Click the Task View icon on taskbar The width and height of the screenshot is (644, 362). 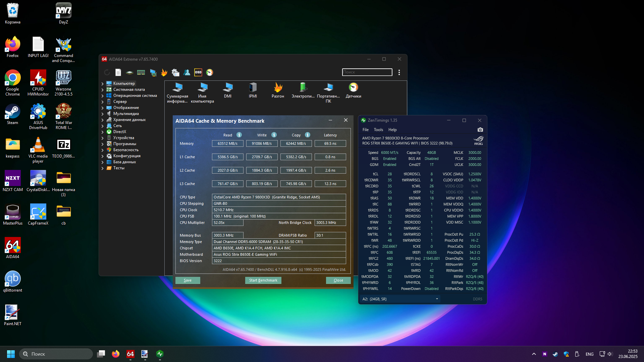point(101,354)
